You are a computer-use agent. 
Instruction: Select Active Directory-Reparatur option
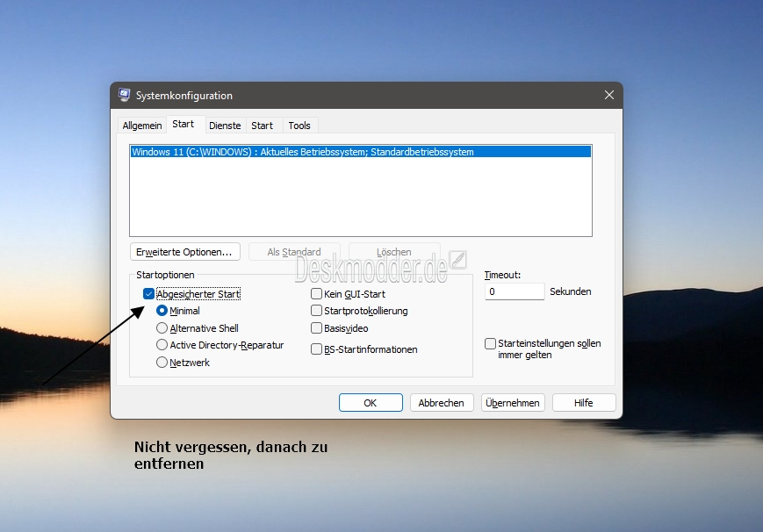point(162,345)
